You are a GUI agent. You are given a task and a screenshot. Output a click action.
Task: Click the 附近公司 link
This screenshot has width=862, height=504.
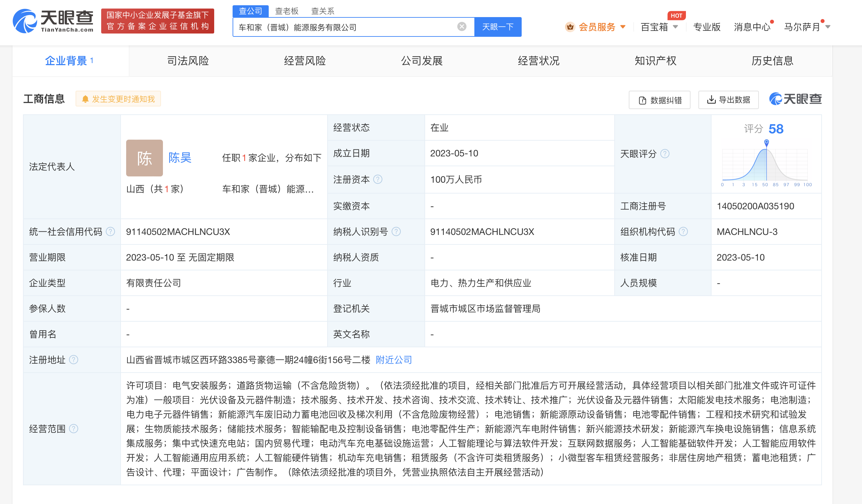click(394, 360)
